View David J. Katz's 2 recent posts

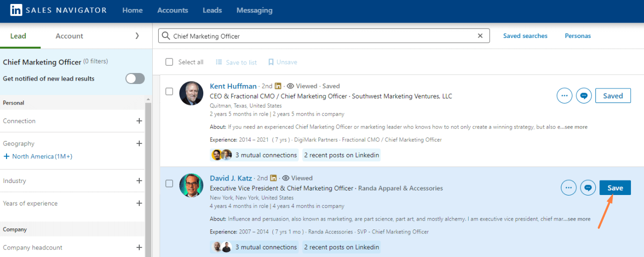[x=342, y=247]
